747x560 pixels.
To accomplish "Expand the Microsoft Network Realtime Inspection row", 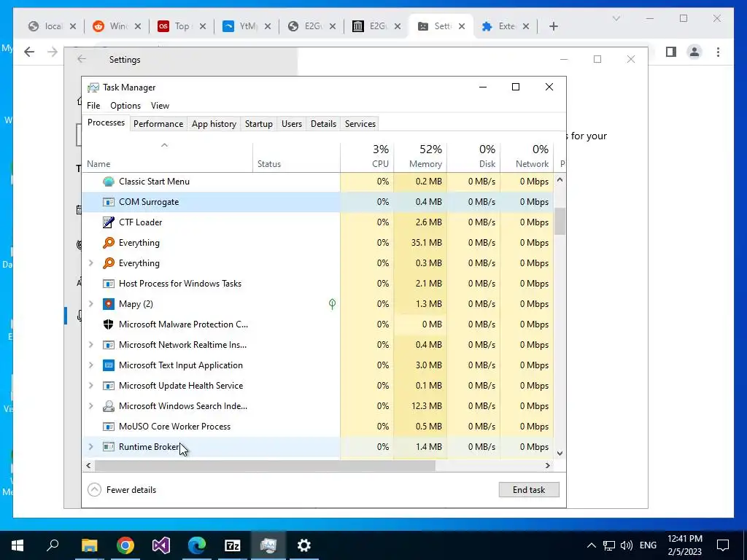I will click(x=90, y=345).
